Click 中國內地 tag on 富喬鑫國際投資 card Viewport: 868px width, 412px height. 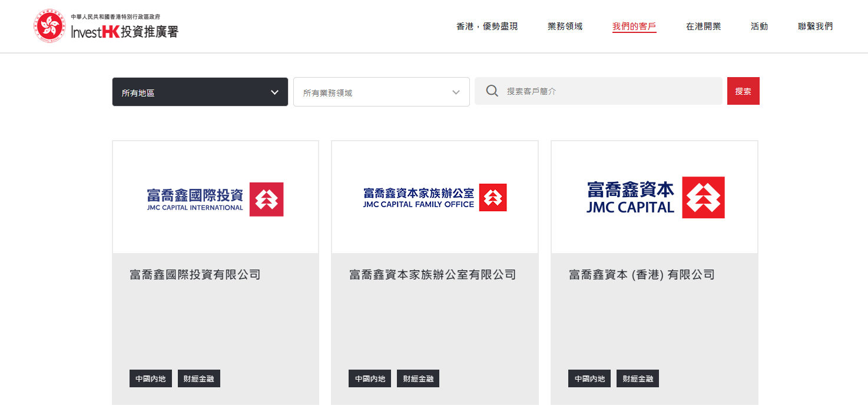pos(151,378)
